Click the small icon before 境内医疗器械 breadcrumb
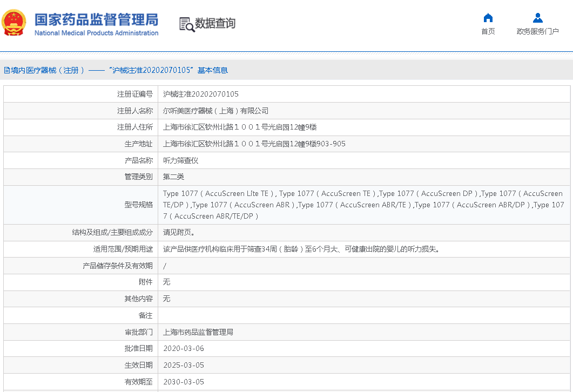The height and width of the screenshot is (392, 573). (x=6, y=70)
